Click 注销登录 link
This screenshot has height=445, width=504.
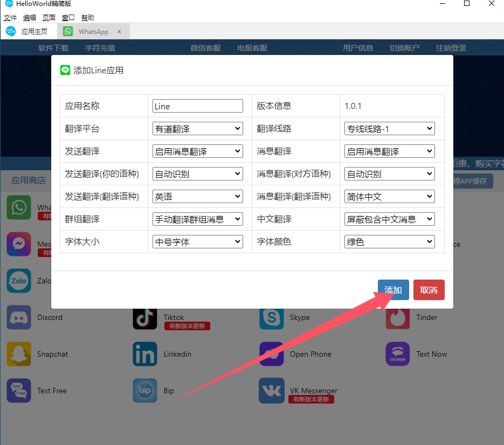click(451, 48)
